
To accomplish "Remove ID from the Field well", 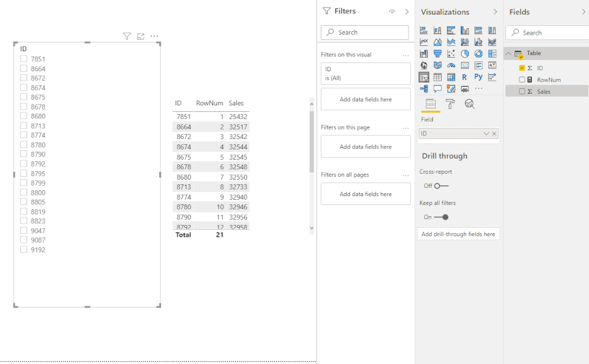I will (494, 134).
